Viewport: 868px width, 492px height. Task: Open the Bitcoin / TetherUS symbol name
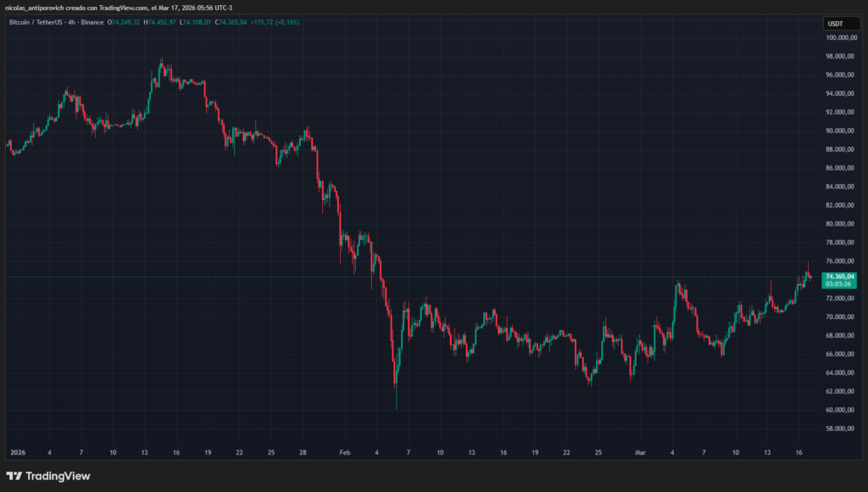[x=36, y=23]
